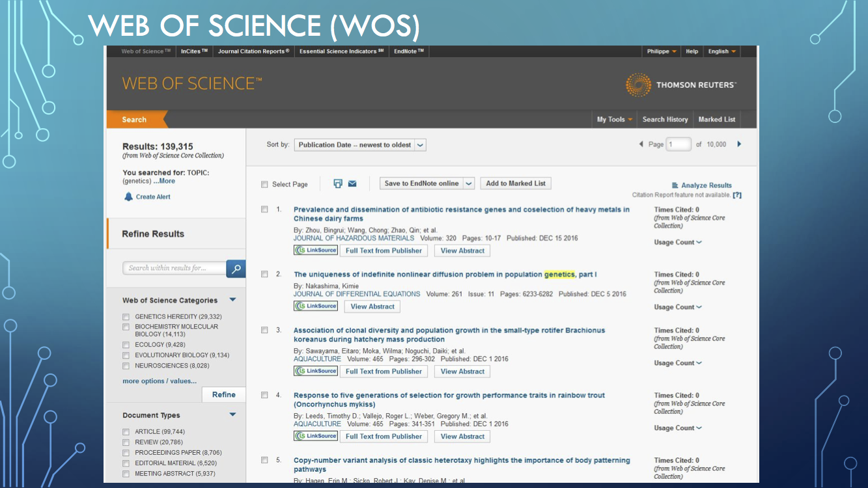Click the Refine button under categories
The height and width of the screenshot is (488, 868).
point(223,395)
